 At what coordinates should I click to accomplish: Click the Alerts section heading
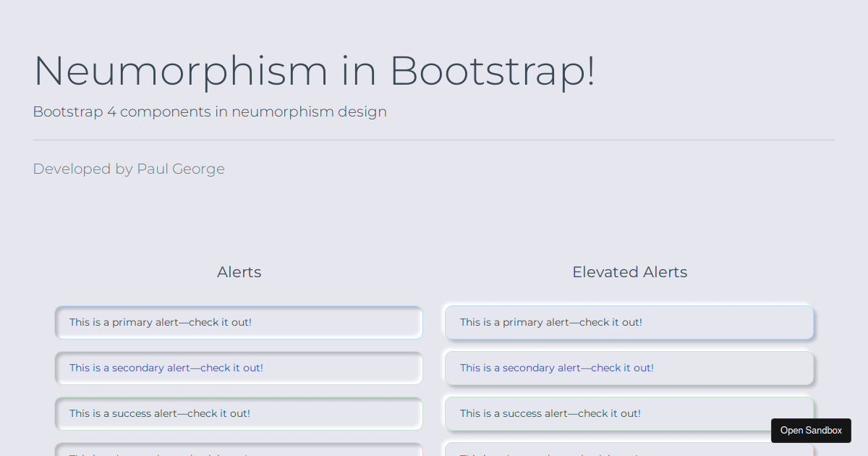point(239,272)
